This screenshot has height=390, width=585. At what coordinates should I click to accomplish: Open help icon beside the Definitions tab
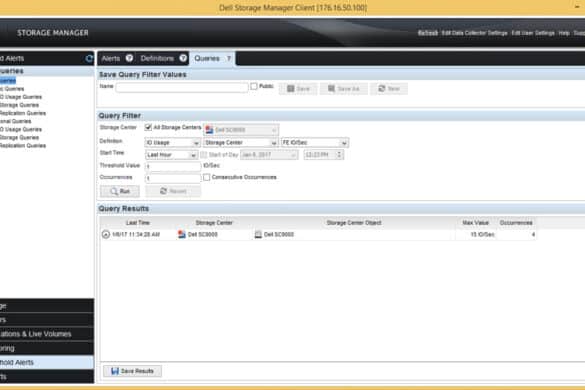tap(183, 58)
